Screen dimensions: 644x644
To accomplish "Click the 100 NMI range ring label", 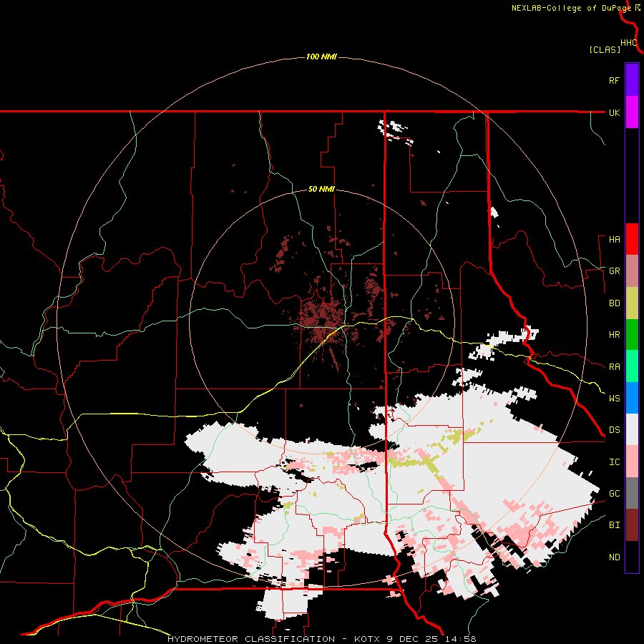I will coord(321,57).
